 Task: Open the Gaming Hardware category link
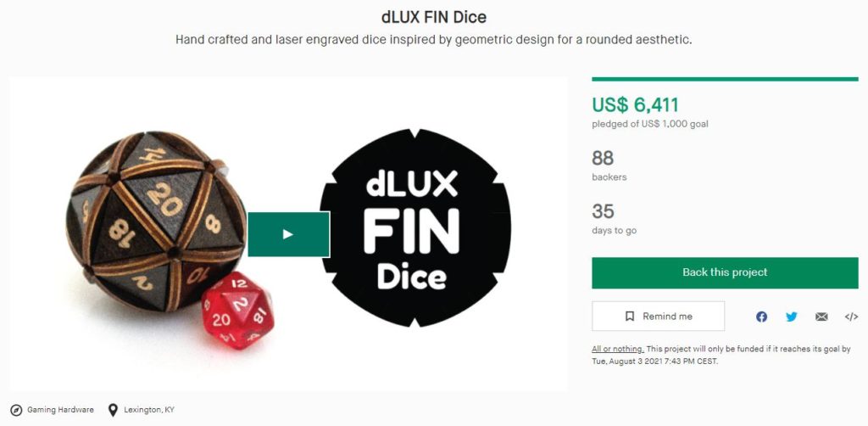point(60,410)
